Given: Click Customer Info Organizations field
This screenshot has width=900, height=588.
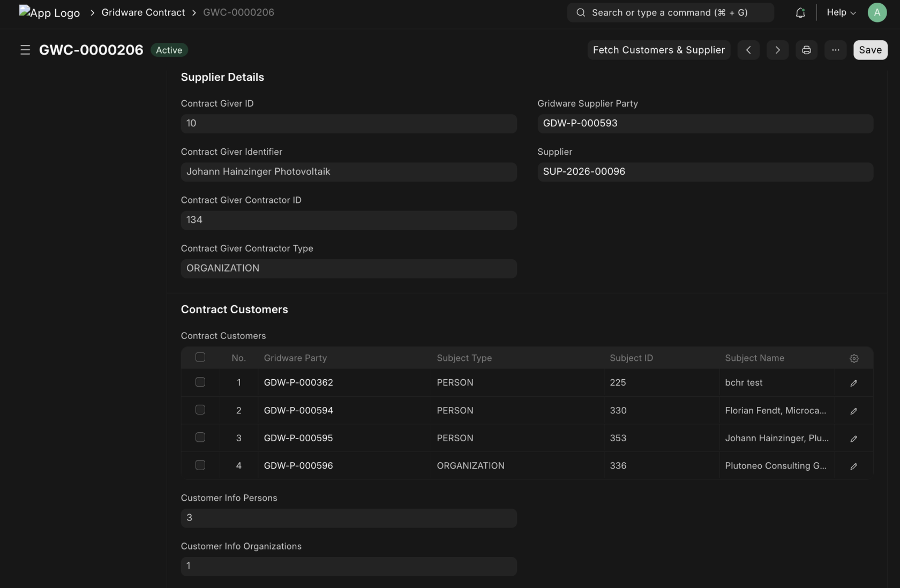Looking at the screenshot, I should [x=349, y=566].
